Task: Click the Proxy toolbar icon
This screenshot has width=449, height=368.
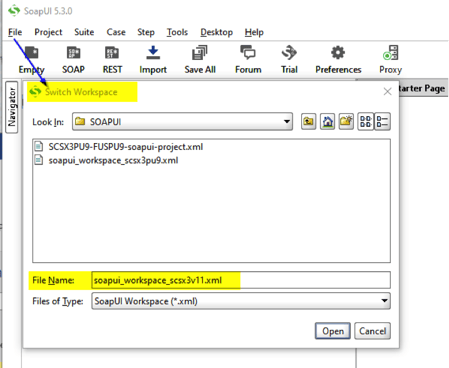Action: (391, 53)
